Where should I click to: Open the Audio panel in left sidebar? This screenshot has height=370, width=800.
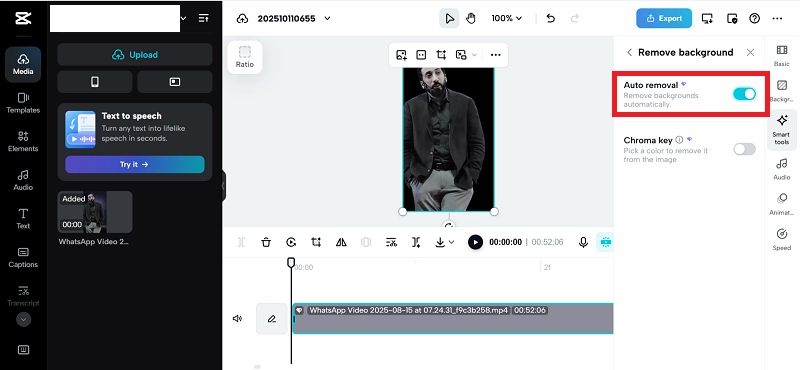click(23, 180)
